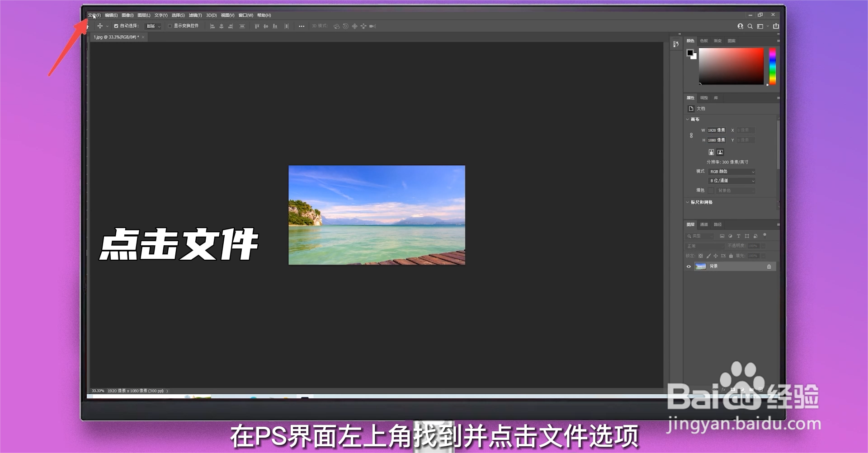
Task: Filter layers by smart object icon
Action: (x=755, y=236)
